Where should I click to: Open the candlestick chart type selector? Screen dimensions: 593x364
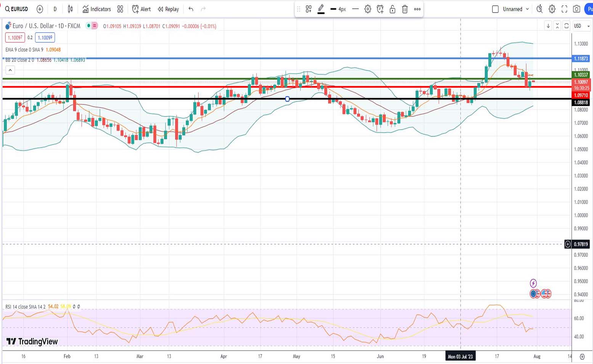[x=70, y=9]
